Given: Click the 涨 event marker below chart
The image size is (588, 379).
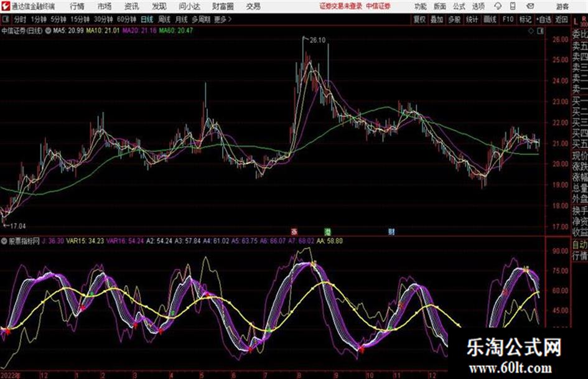Looking at the screenshot, I should click(x=294, y=232).
